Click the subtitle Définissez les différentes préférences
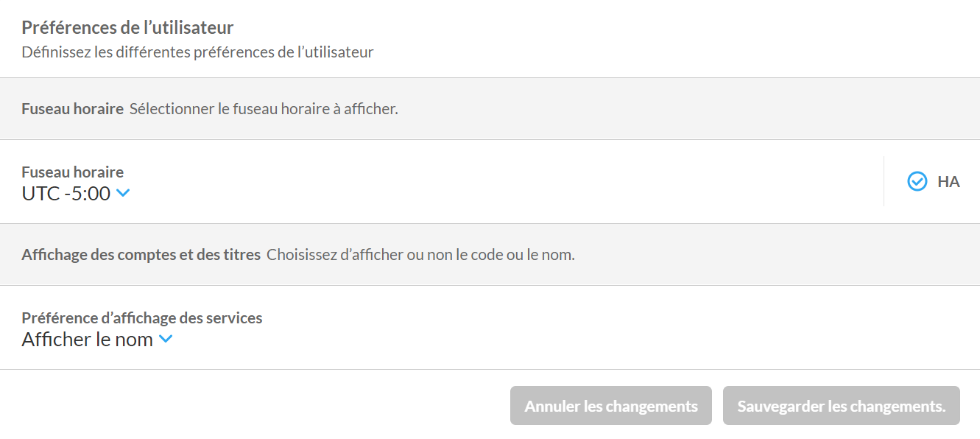The height and width of the screenshot is (439, 980). tap(197, 52)
